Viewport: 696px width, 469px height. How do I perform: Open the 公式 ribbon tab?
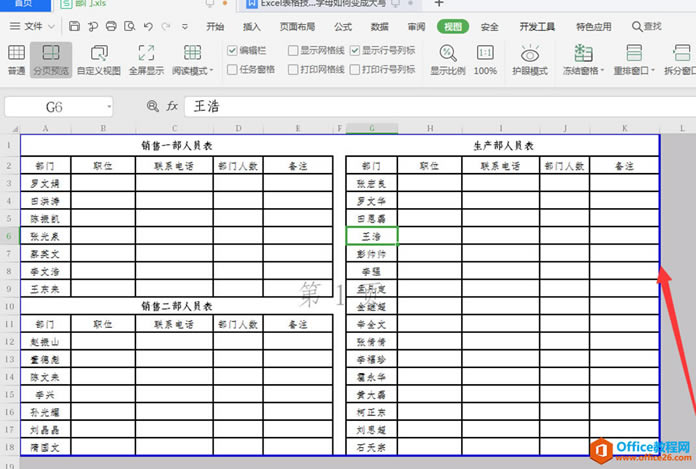[x=343, y=27]
